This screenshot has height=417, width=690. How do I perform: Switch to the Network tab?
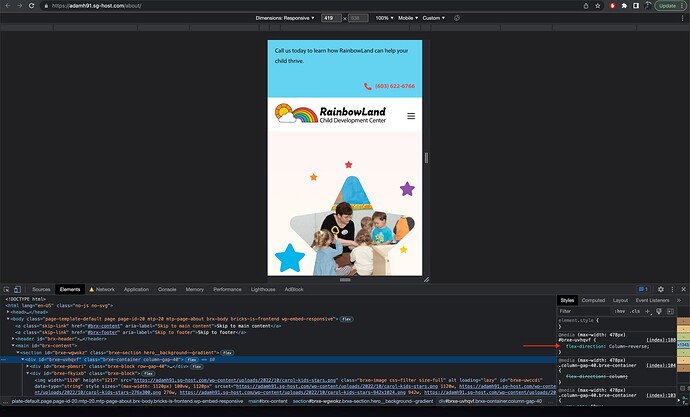[102, 289]
